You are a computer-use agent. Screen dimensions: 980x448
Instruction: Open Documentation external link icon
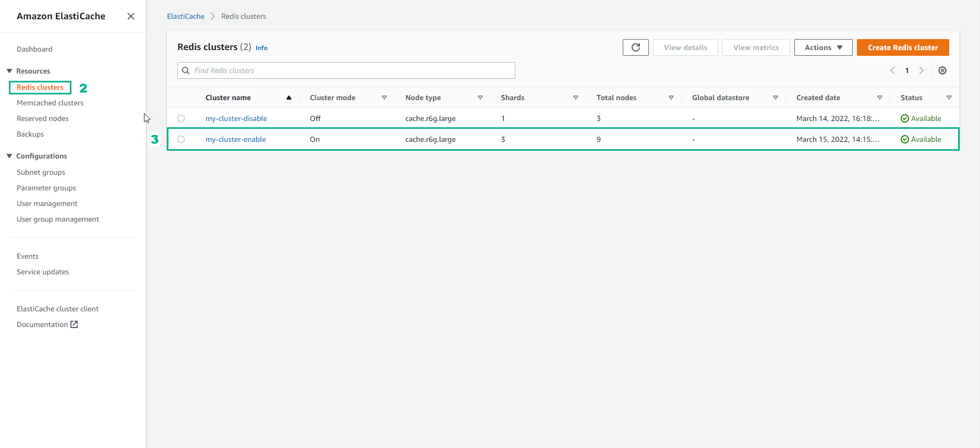pyautogui.click(x=74, y=324)
